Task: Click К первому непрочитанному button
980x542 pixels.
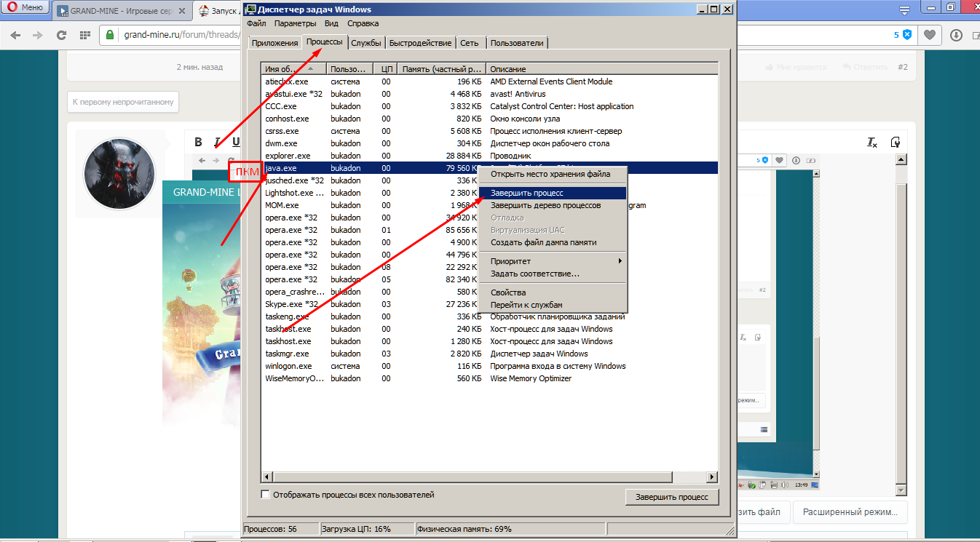Action: [123, 102]
